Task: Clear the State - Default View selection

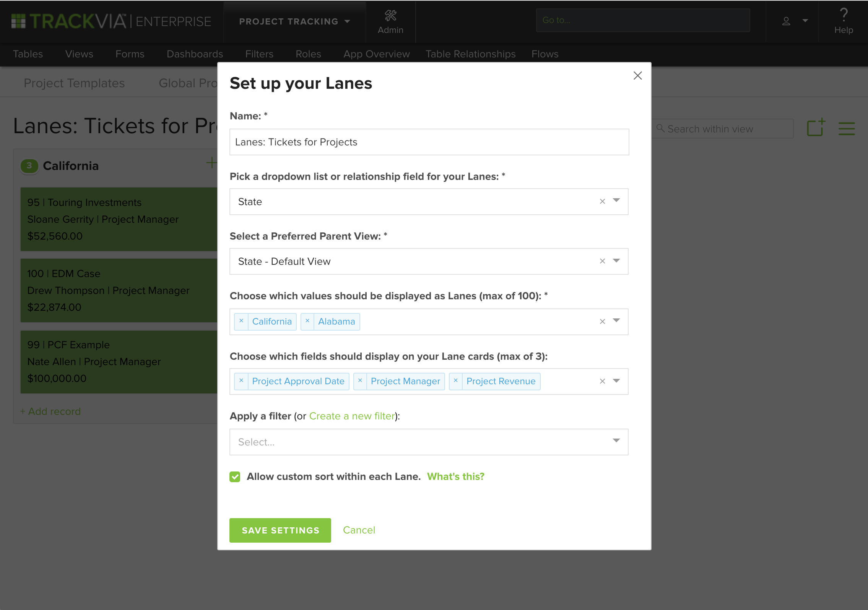Action: click(x=602, y=261)
